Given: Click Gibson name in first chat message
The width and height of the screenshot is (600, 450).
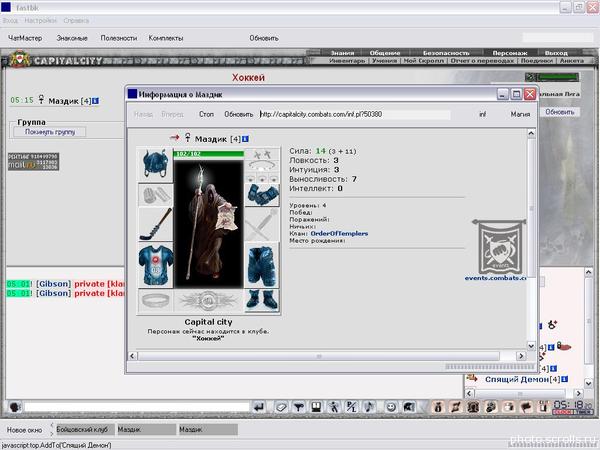Looking at the screenshot, I should [54, 284].
